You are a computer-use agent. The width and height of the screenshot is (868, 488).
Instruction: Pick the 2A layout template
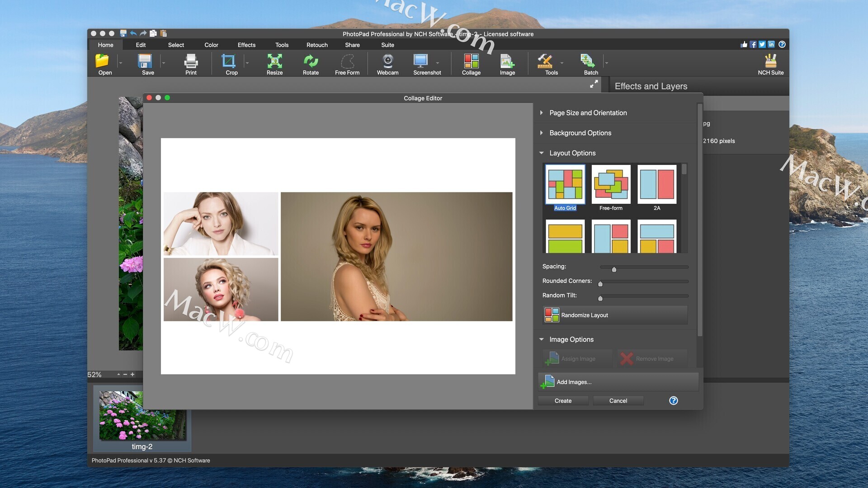(657, 184)
